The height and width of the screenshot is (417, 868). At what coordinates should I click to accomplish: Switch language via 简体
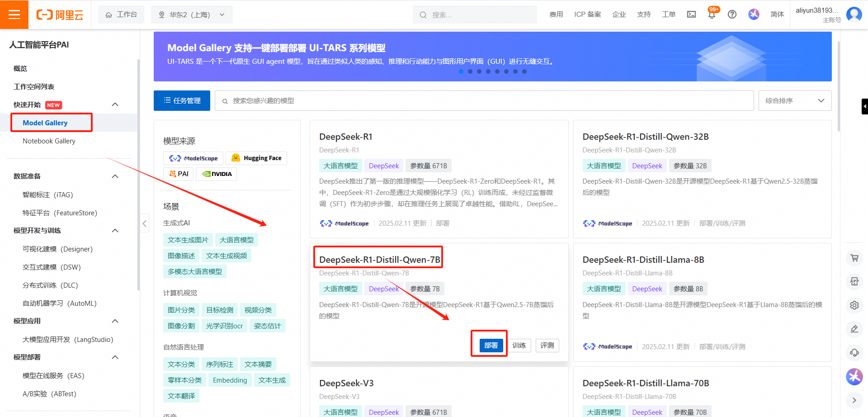pos(777,14)
